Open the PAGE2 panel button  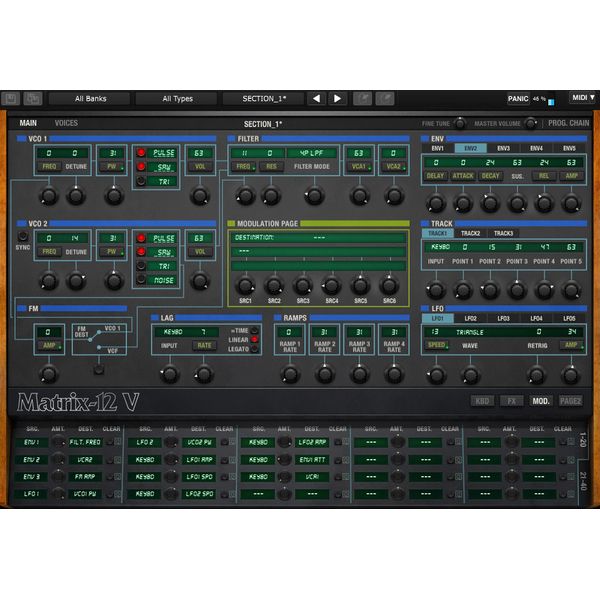[x=571, y=401]
